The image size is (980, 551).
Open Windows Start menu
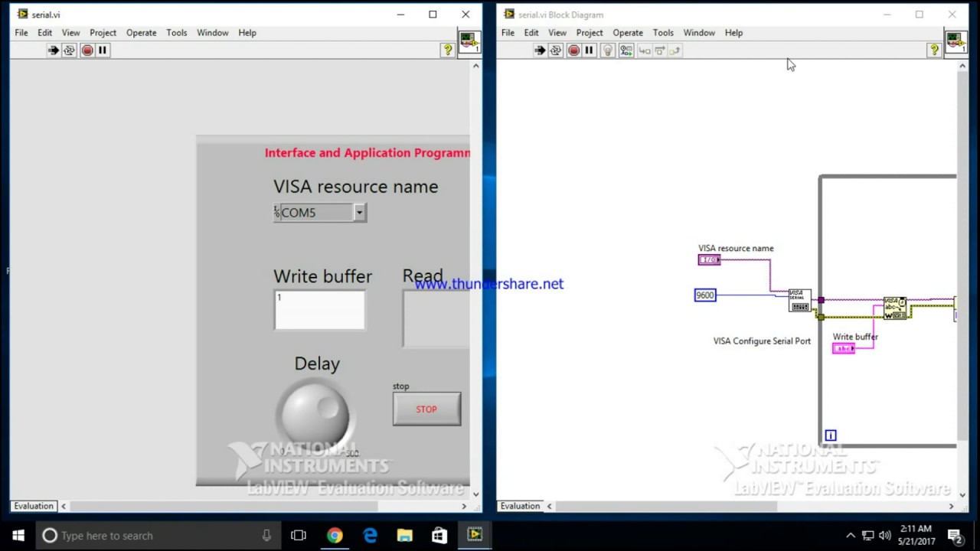[18, 536]
